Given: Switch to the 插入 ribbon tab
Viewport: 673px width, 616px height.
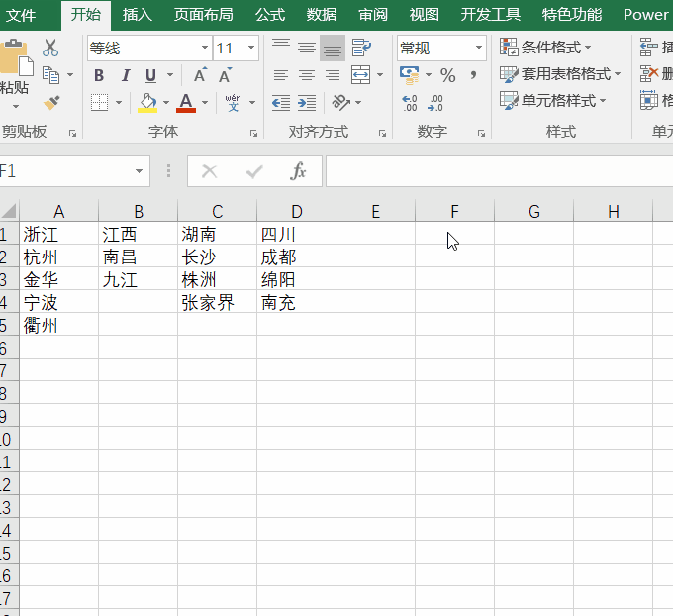Looking at the screenshot, I should pos(138,15).
